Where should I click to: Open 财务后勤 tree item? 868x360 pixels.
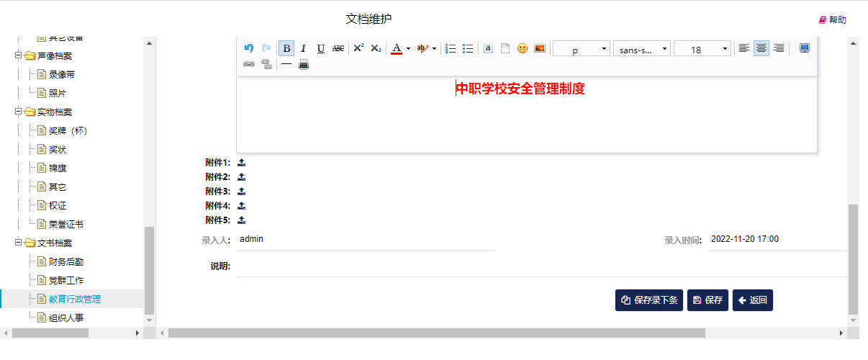click(x=66, y=261)
